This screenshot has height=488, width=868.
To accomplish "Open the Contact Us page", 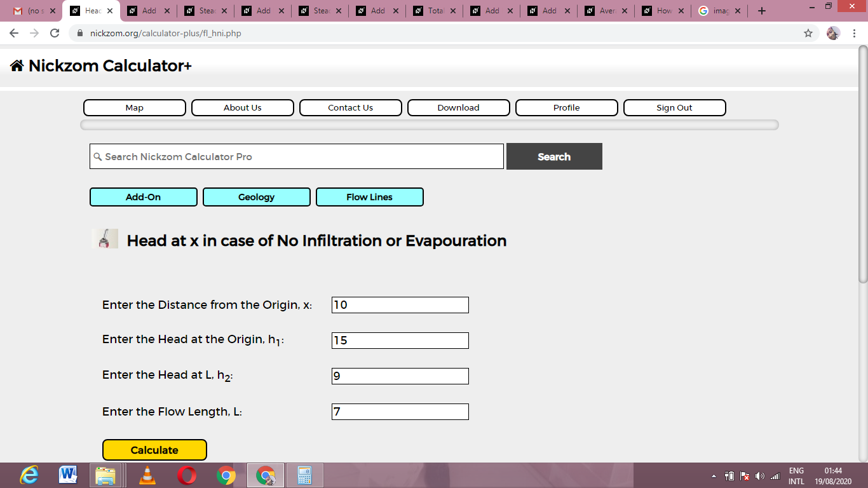I will pos(351,107).
